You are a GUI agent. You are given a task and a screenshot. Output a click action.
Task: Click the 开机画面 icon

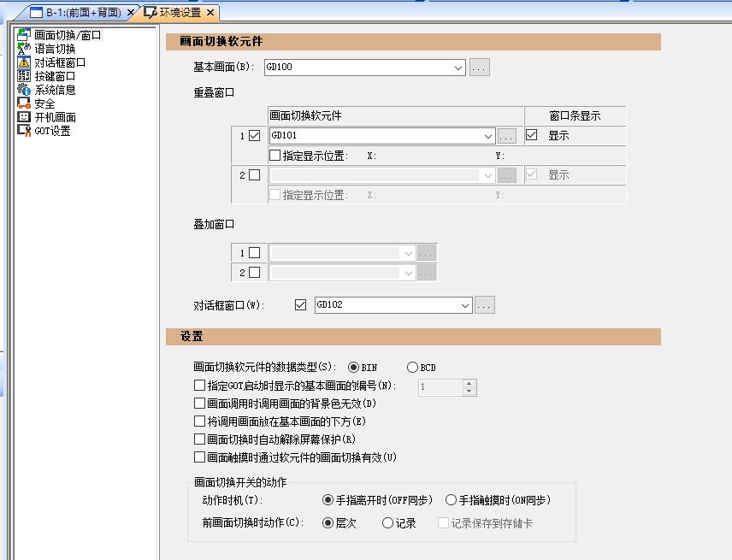(24, 117)
